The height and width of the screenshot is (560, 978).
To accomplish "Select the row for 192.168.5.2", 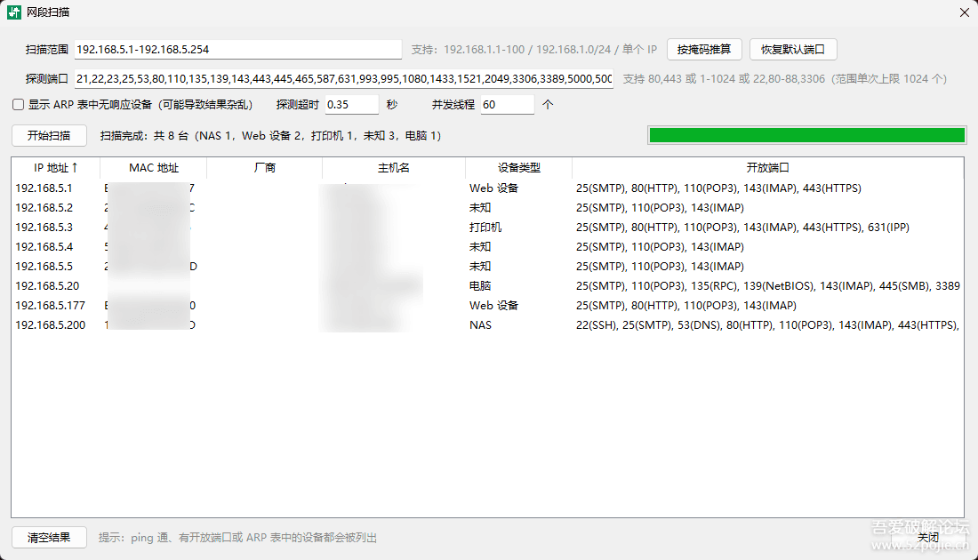I will [487, 208].
